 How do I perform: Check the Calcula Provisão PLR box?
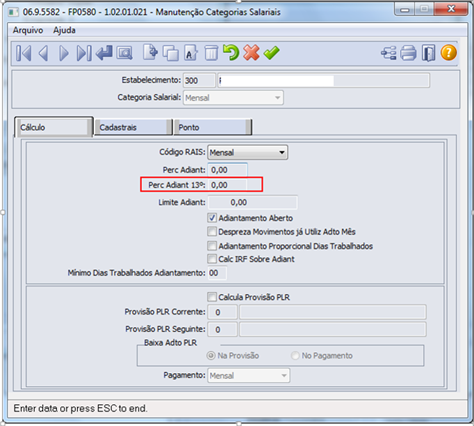(x=212, y=297)
